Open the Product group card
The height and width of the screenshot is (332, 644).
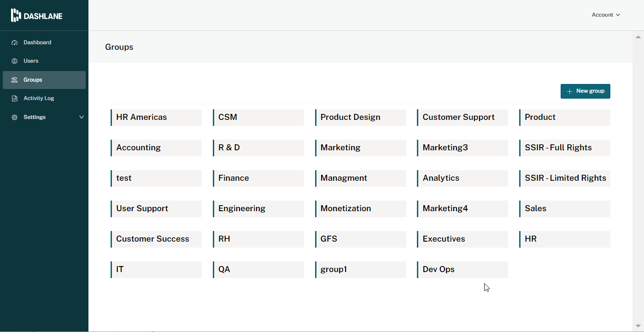565,118
